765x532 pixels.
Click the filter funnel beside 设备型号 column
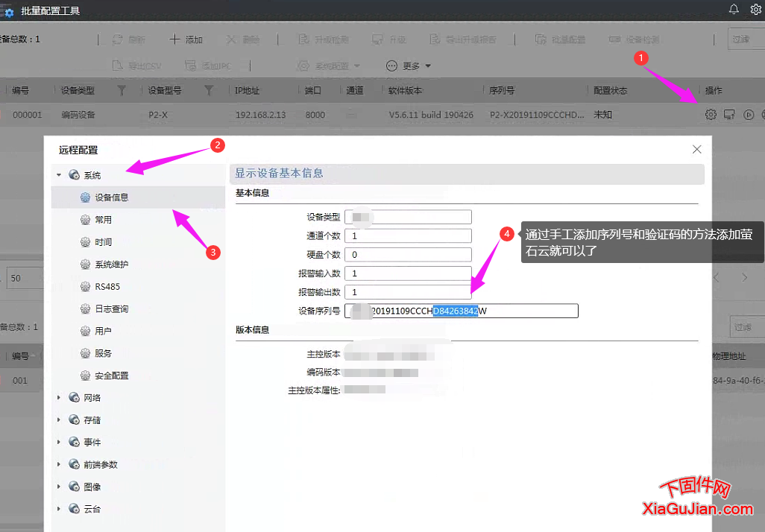(x=209, y=91)
